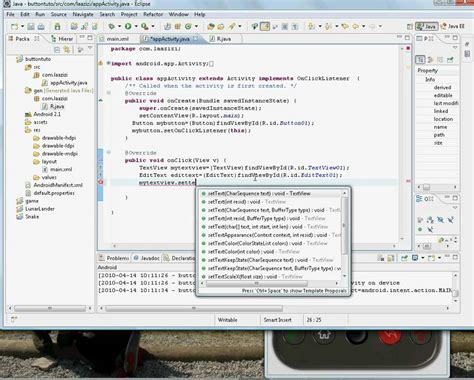Click the autocomplete popup horizontal scrollbar
Screen dimensions: 474x380
[257, 283]
